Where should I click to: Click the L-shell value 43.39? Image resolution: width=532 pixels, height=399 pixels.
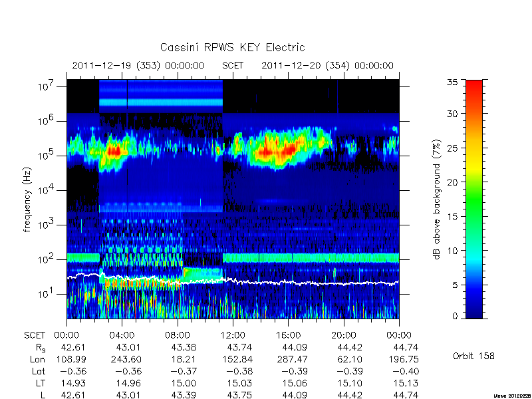pos(184,395)
